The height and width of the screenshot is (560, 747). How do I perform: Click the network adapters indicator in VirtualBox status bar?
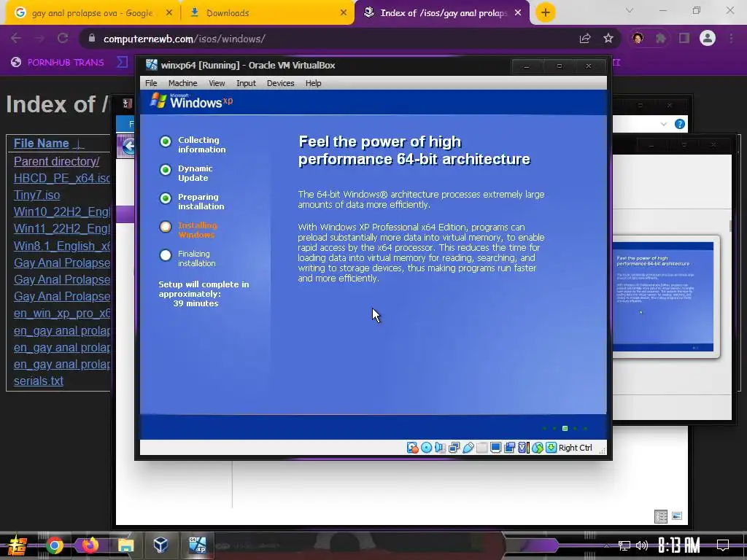(454, 448)
